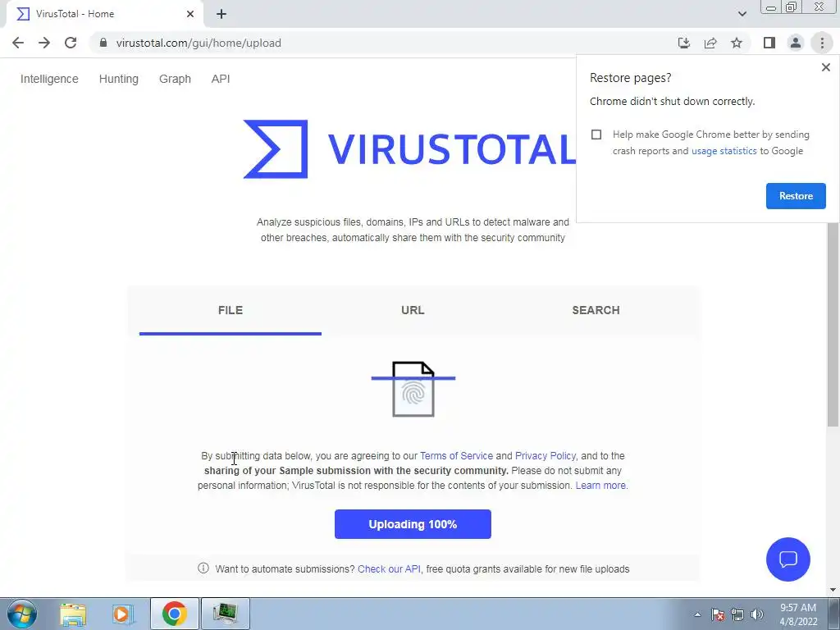This screenshot has height=630, width=840.
Task: Open Windows Explorer from taskbar
Action: coord(73,614)
